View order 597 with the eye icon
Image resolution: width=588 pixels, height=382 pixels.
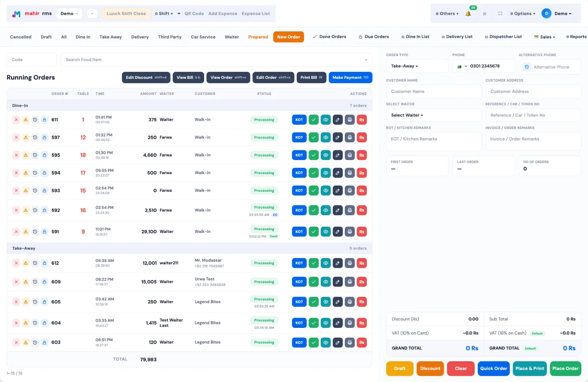coord(326,138)
